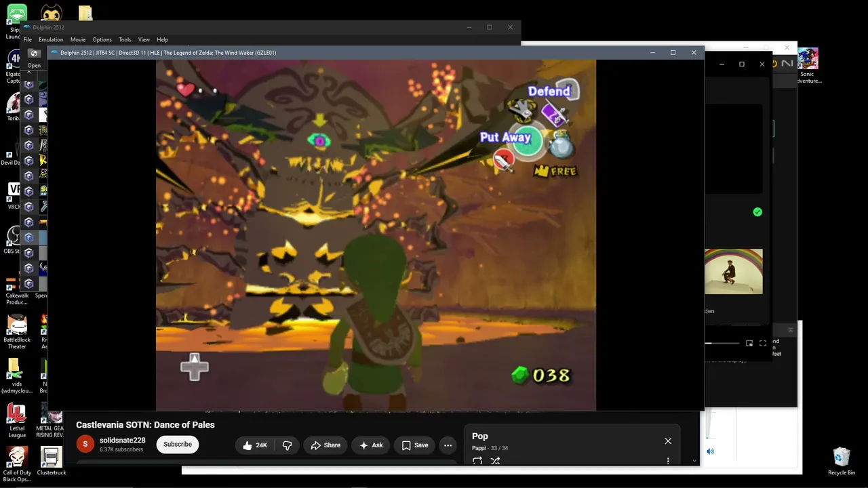The image size is (868, 488).
Task: Open Call of Duty Black Ops desktop shortcut
Action: tap(17, 464)
